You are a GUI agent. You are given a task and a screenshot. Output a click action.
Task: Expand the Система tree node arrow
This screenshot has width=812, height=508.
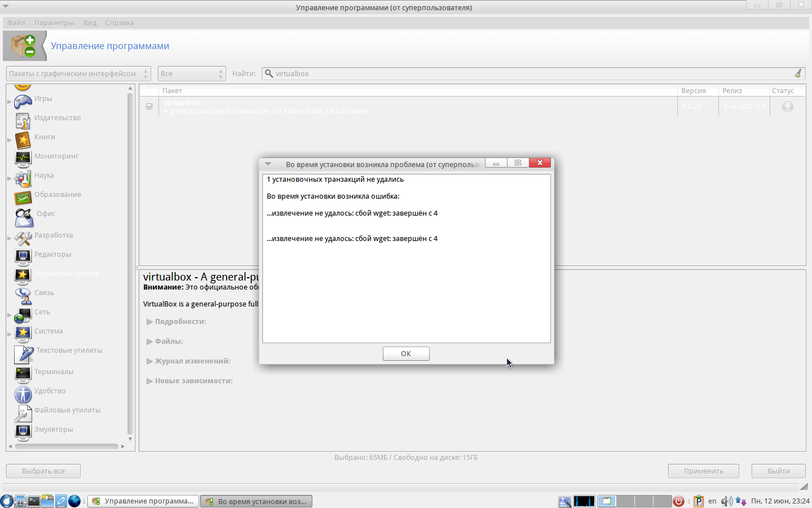(x=9, y=334)
